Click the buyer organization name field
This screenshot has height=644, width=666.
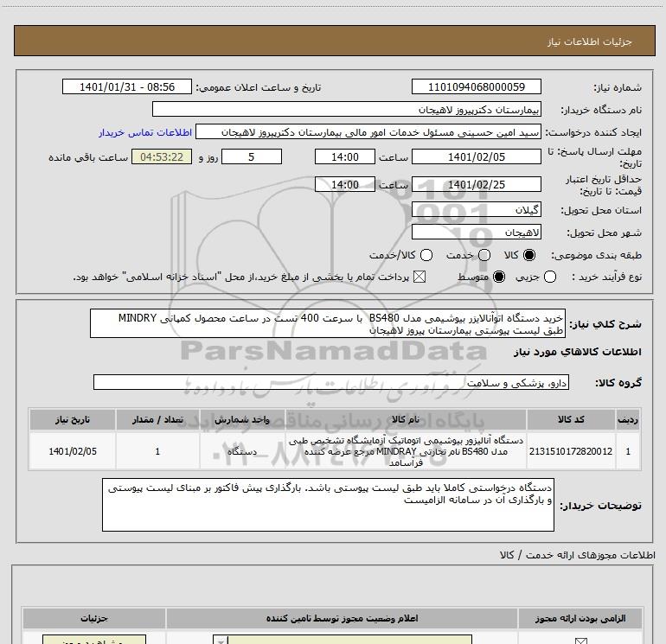(x=347, y=109)
